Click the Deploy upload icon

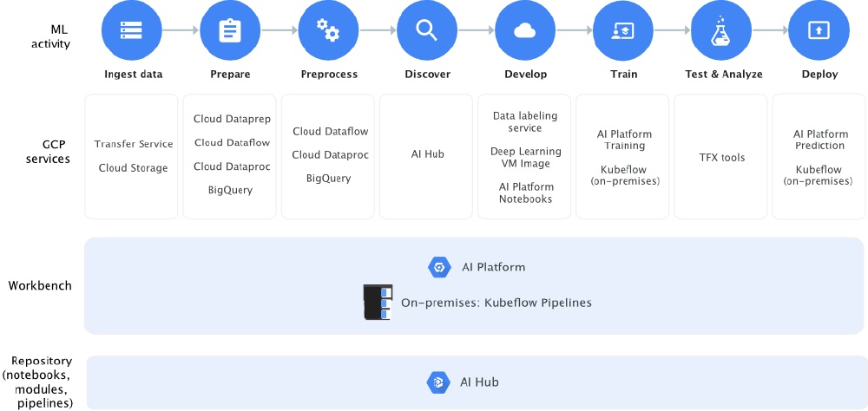coord(819,31)
